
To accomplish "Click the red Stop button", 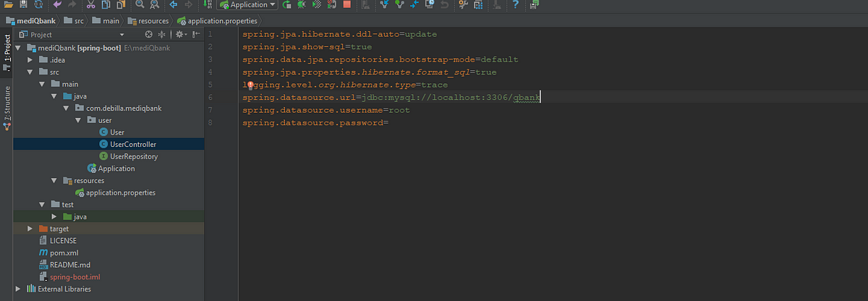I will tap(347, 5).
